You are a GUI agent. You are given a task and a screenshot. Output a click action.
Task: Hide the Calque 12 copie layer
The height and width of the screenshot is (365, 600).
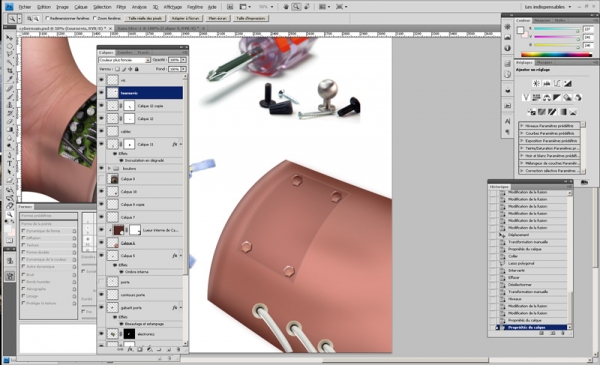101,106
